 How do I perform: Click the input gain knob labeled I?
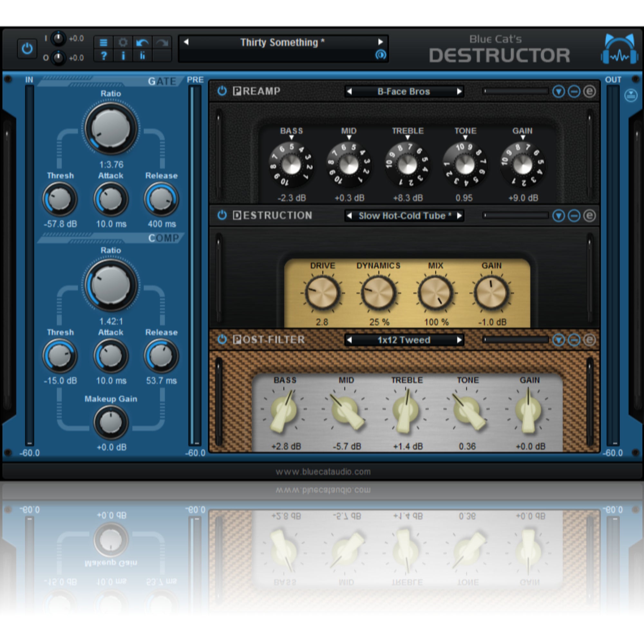58,39
